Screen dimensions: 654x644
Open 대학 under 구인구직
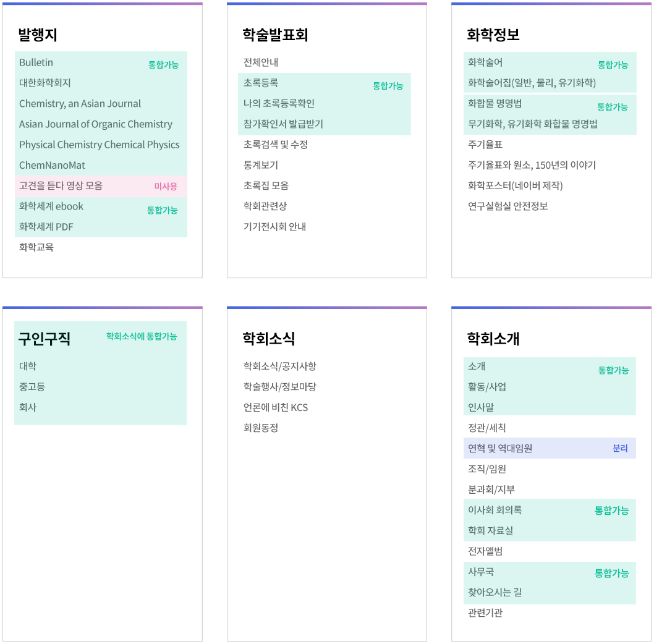28,366
